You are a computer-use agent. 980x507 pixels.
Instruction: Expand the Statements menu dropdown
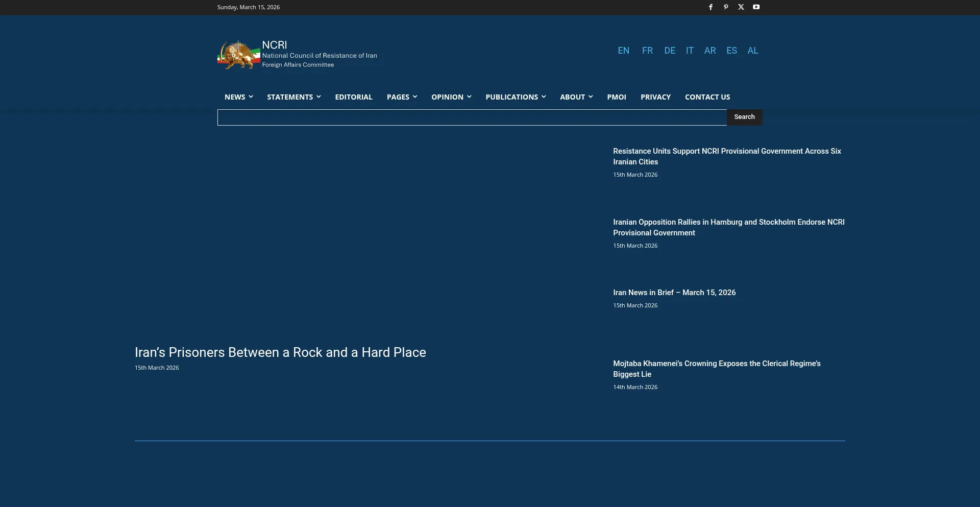[x=293, y=97]
